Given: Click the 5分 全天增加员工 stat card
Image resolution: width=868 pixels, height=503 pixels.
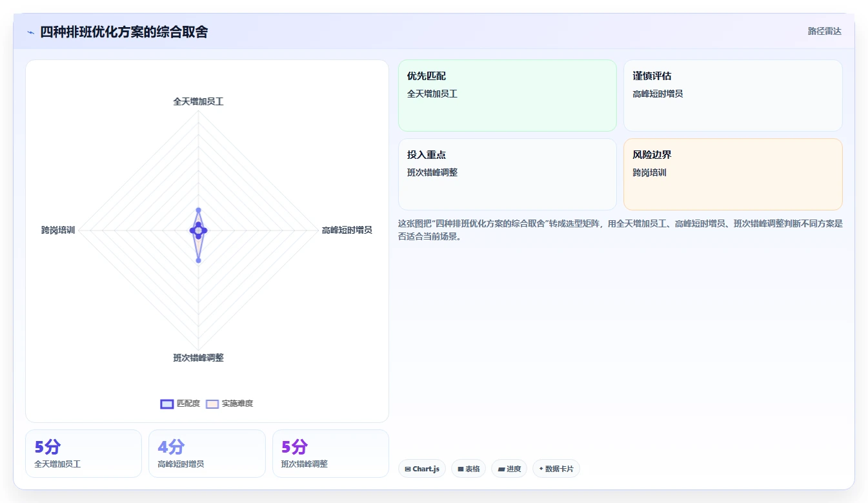Looking at the screenshot, I should (83, 453).
